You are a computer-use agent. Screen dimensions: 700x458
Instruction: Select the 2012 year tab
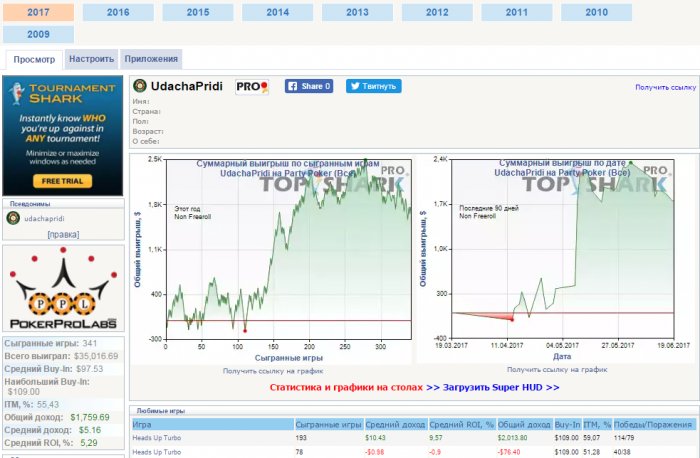[x=437, y=12]
